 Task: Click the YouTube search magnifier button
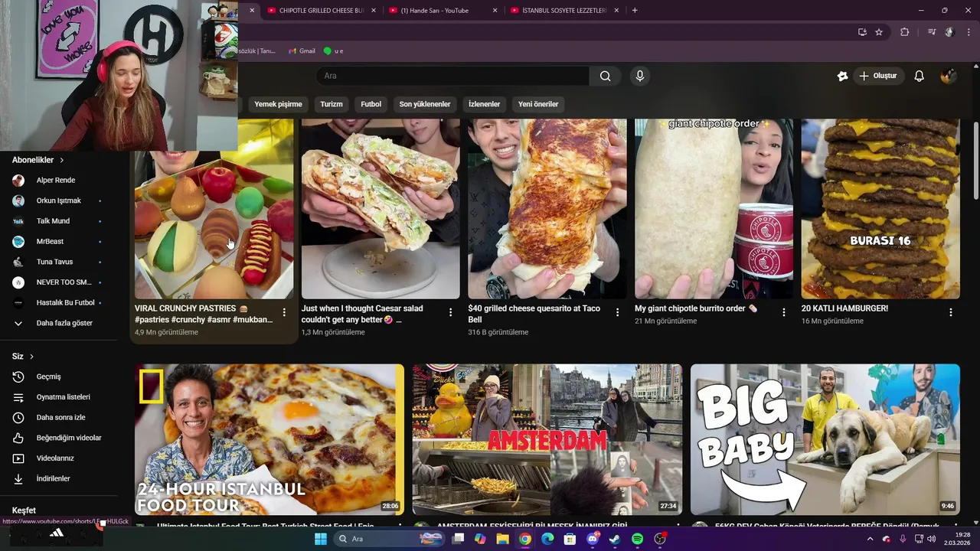click(605, 76)
